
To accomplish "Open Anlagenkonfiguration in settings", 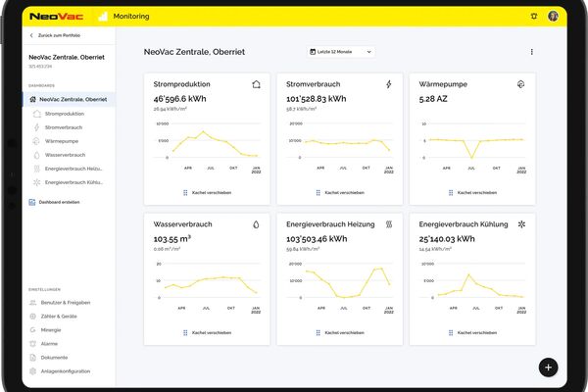I will [x=66, y=371].
